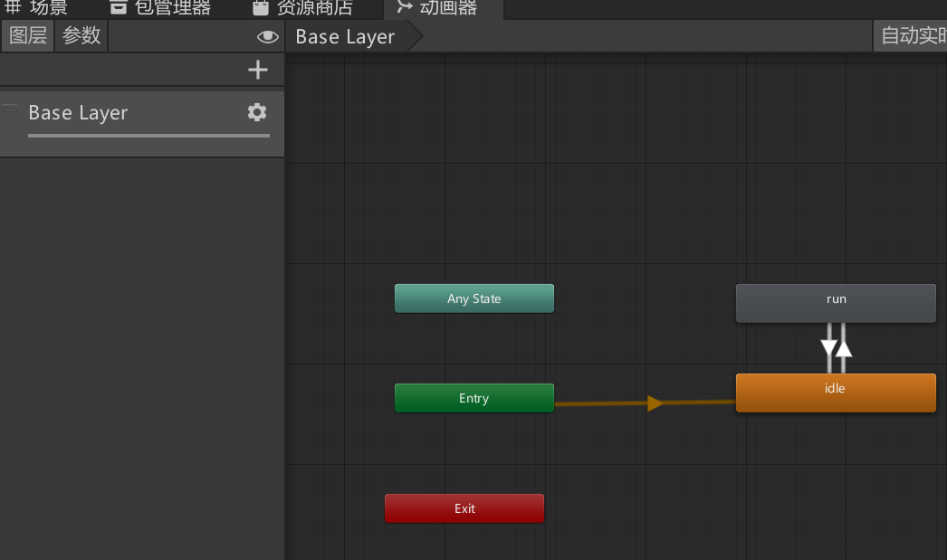
Task: Click the Base Layer weight bar
Action: pos(148,136)
